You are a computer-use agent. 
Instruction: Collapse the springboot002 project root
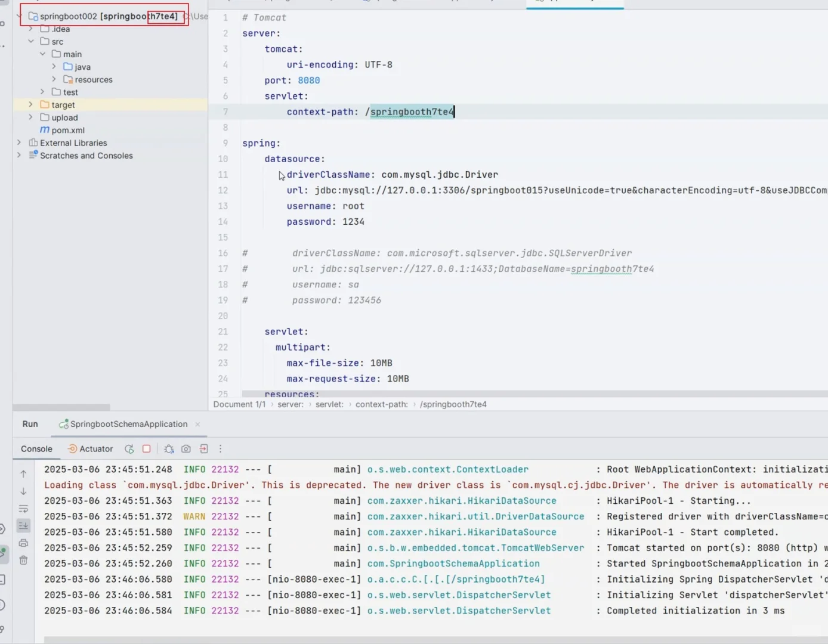[x=19, y=16]
